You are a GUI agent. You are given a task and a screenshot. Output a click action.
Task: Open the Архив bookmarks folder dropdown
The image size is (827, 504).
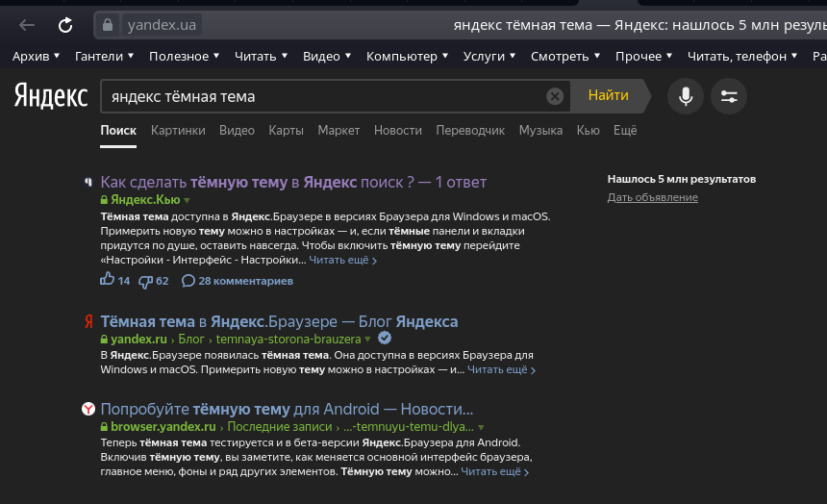36,57
